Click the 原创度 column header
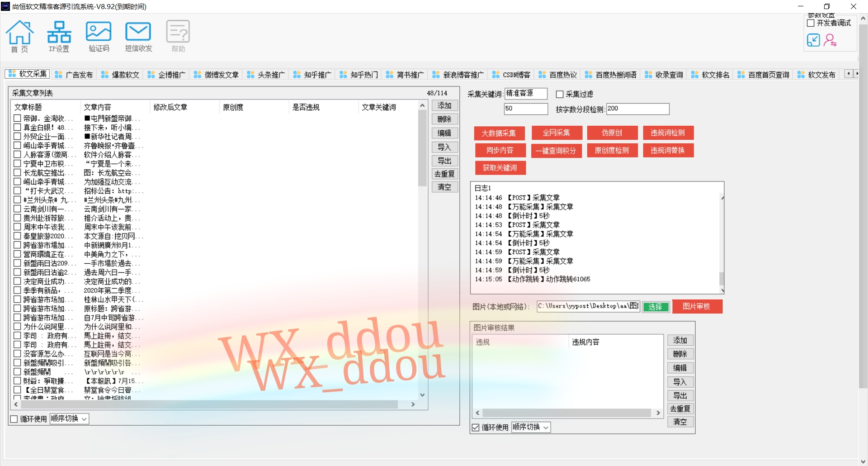Image resolution: width=868 pixels, height=466 pixels. pos(254,107)
